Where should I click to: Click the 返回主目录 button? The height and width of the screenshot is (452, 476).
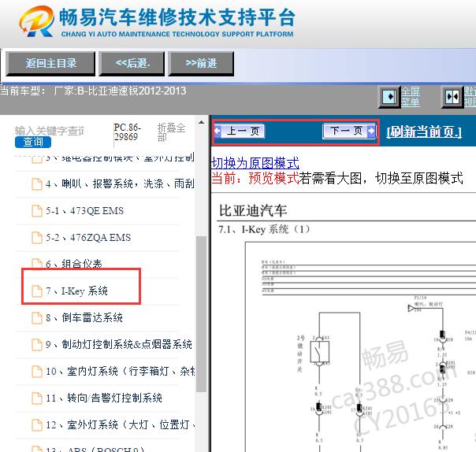click(50, 64)
